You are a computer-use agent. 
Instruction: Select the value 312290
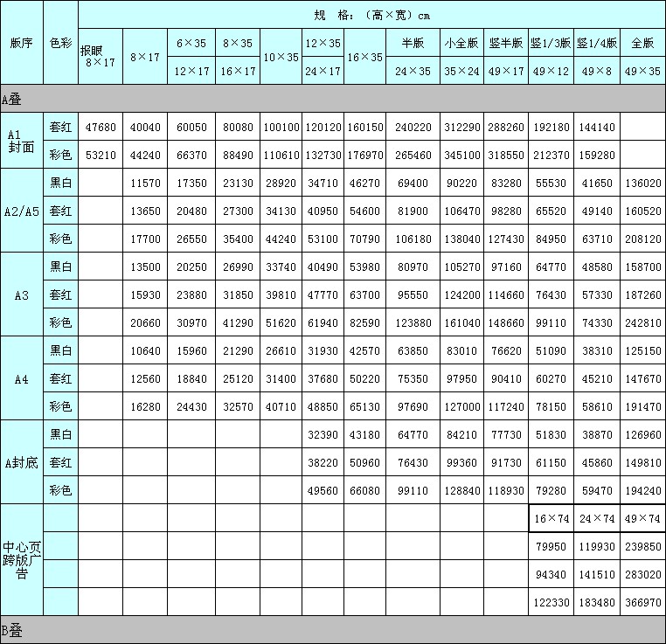click(x=461, y=127)
